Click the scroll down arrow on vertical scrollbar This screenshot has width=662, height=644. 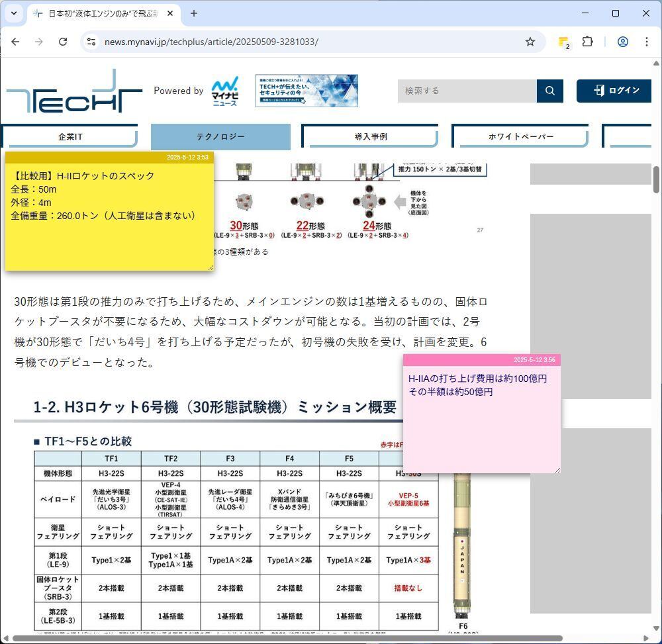[656, 628]
